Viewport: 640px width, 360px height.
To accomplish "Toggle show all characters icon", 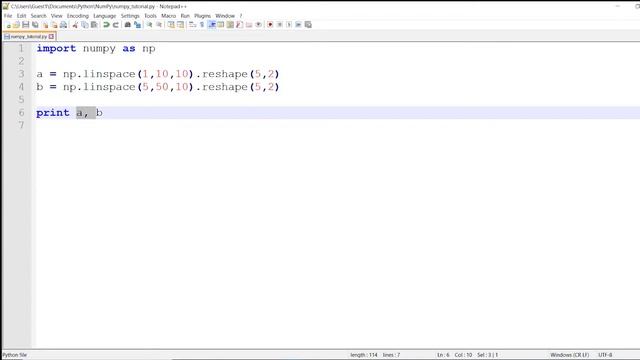I will coord(202,25).
